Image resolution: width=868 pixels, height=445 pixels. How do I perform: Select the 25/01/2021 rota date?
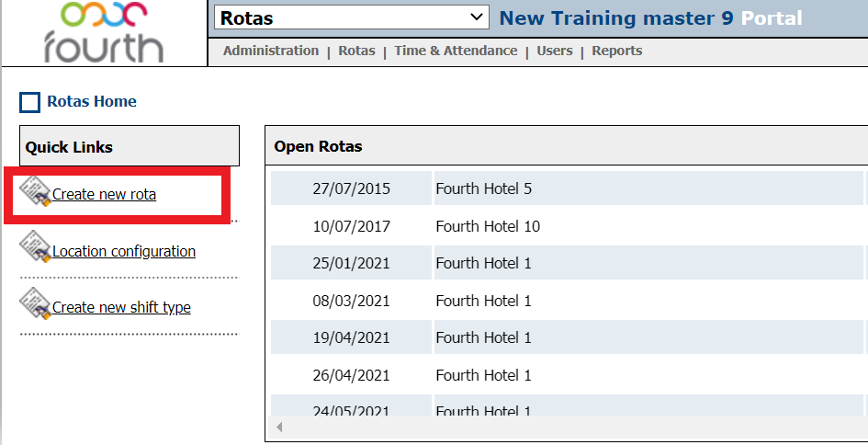pyautogui.click(x=352, y=263)
